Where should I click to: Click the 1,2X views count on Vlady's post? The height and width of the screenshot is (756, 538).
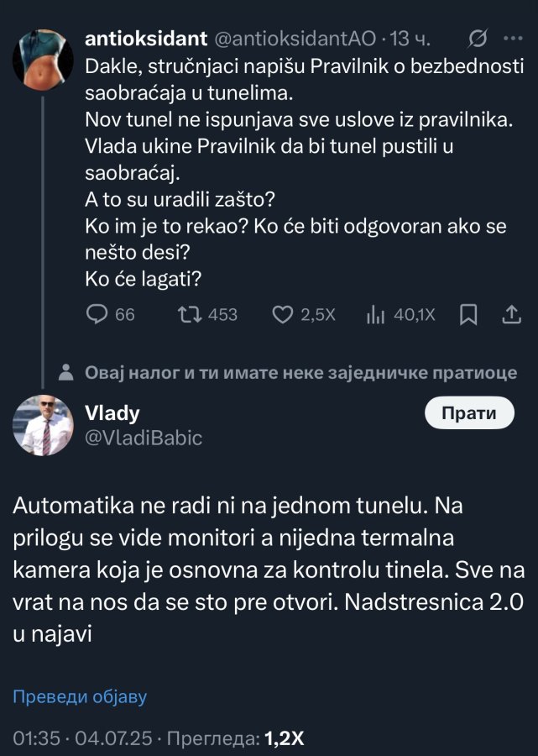tap(284, 738)
